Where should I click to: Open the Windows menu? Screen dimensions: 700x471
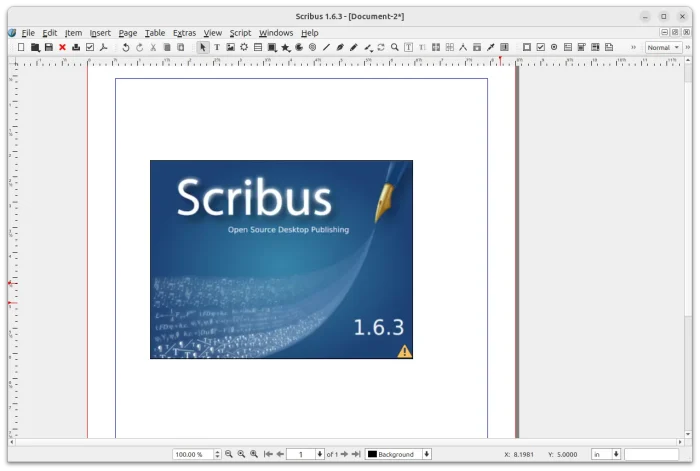click(x=276, y=33)
